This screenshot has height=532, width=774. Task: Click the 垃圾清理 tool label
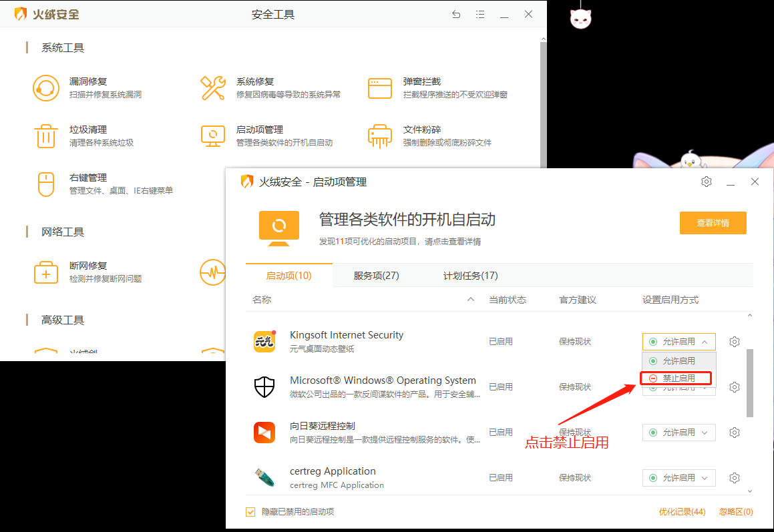pyautogui.click(x=88, y=129)
